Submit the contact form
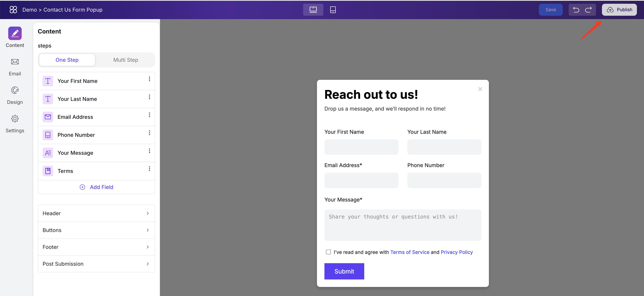The image size is (644, 296). (344, 271)
